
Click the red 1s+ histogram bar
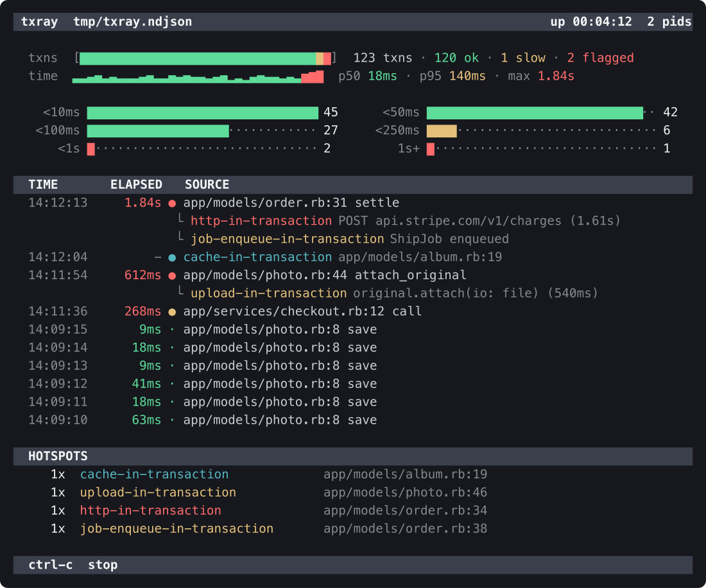[431, 149]
